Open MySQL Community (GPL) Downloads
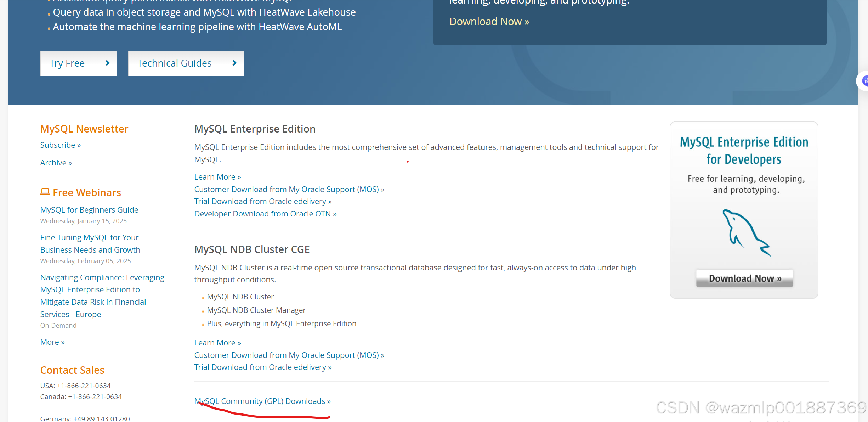Image resolution: width=868 pixels, height=422 pixels. [262, 401]
